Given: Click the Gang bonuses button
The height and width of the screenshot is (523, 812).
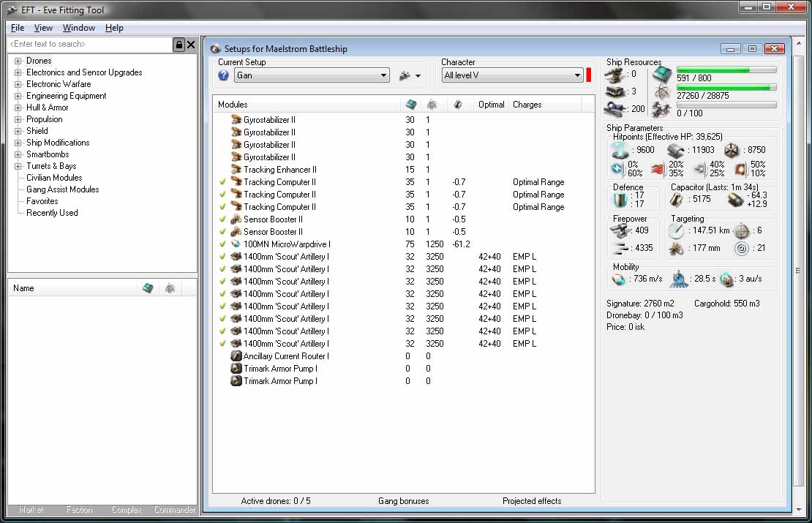Looking at the screenshot, I should coord(403,501).
